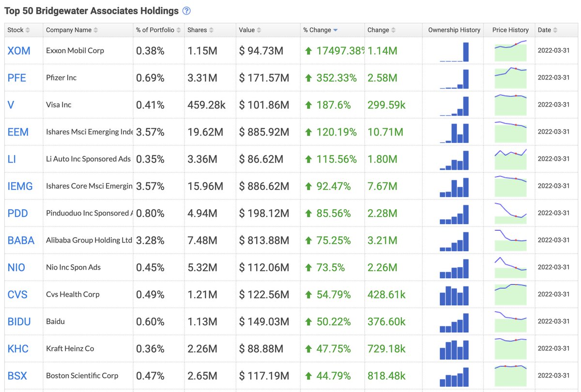Select the Visa Inc company name
The width and height of the screenshot is (581, 392).
[59, 105]
